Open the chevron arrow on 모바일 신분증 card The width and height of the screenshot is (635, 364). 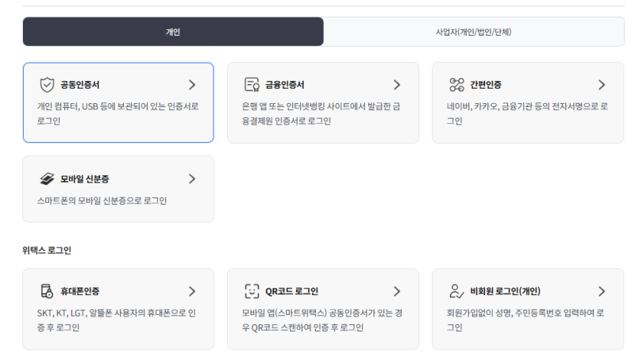tap(192, 178)
